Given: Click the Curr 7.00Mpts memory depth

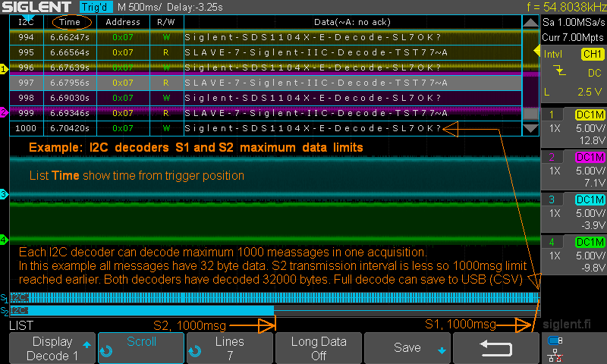Looking at the screenshot, I should [x=573, y=37].
